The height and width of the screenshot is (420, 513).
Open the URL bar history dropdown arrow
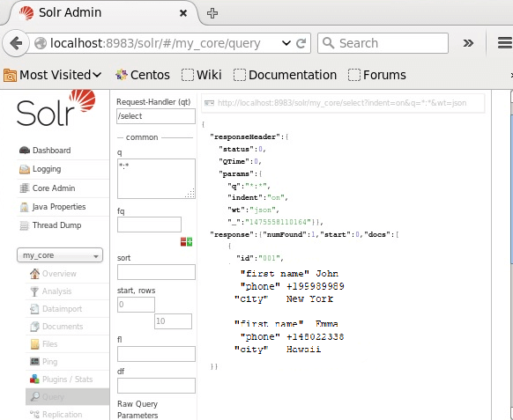click(286, 43)
